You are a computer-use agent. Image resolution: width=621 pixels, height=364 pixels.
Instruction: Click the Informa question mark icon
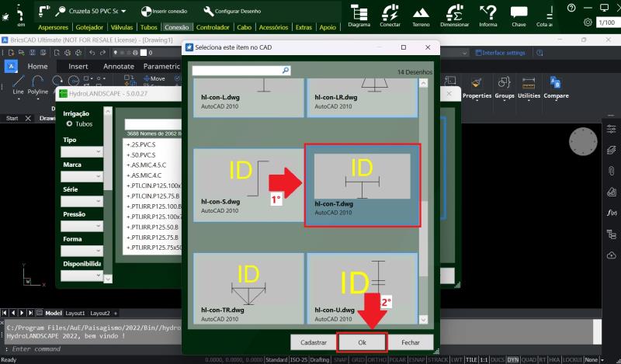488,13
